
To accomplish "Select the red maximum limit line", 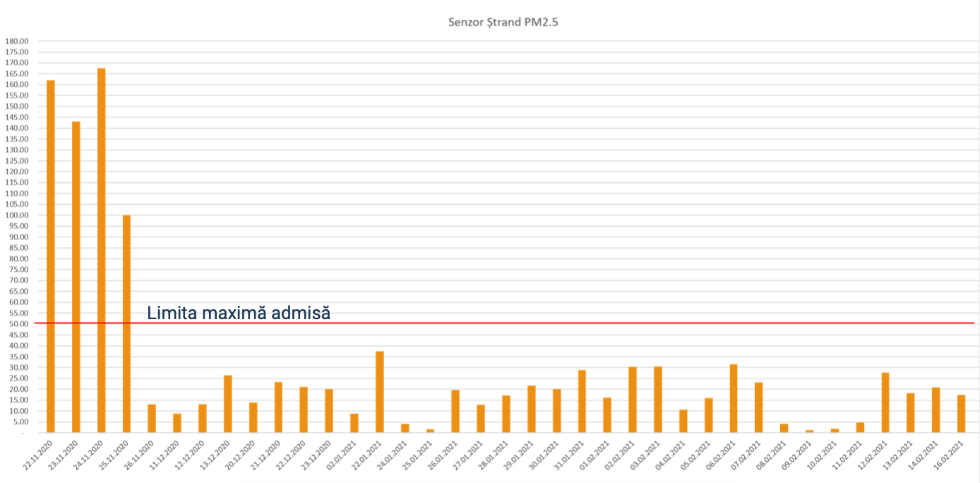I will click(x=565, y=323).
